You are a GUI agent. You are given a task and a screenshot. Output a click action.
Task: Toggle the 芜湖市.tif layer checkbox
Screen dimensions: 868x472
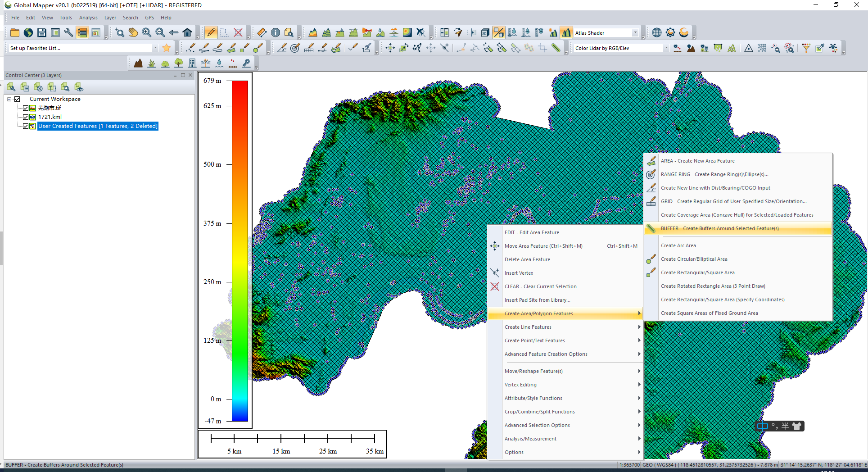tap(26, 108)
